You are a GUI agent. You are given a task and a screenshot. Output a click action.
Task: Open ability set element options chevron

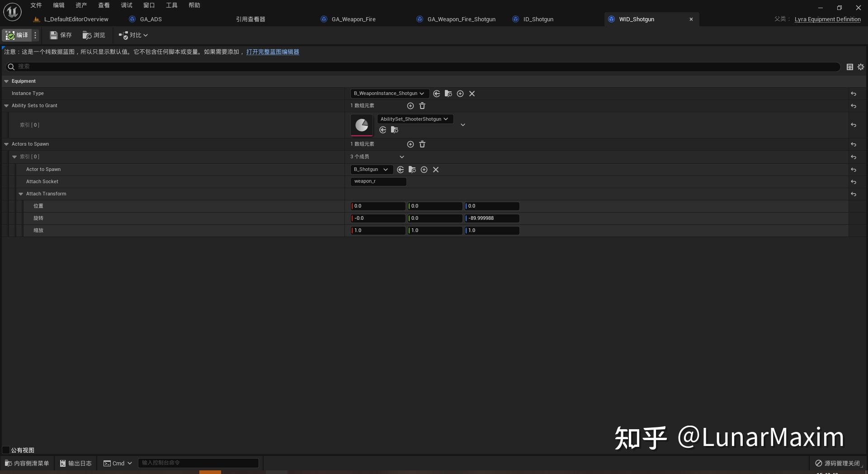[462, 125]
